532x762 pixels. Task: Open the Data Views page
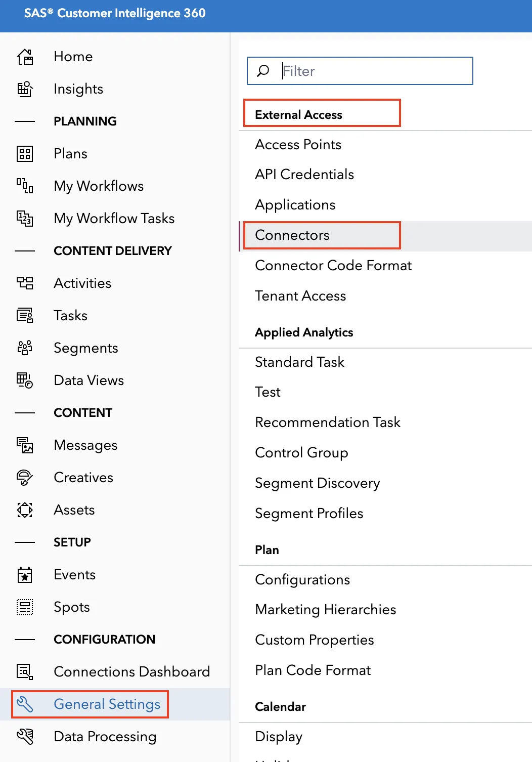(x=89, y=380)
